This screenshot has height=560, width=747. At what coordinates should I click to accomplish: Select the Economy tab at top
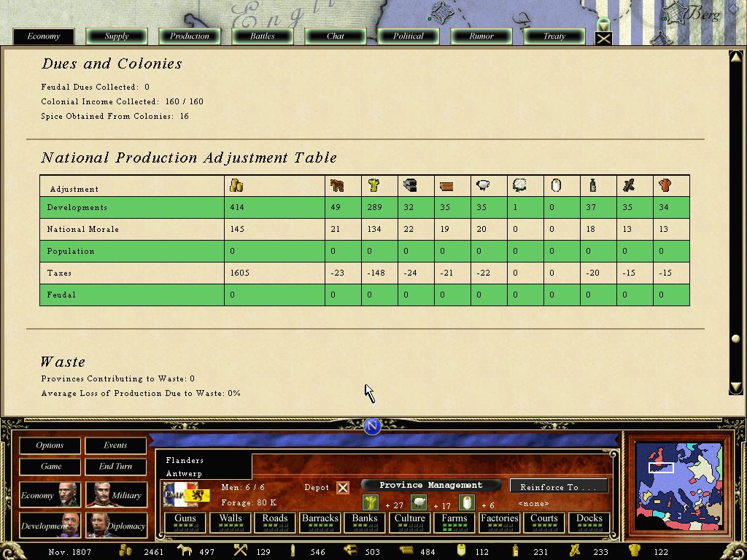(43, 36)
